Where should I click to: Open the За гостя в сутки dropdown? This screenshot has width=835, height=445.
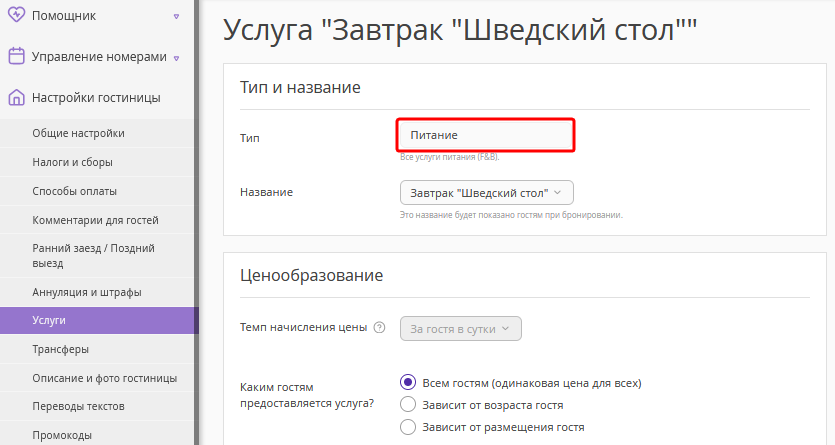point(461,329)
